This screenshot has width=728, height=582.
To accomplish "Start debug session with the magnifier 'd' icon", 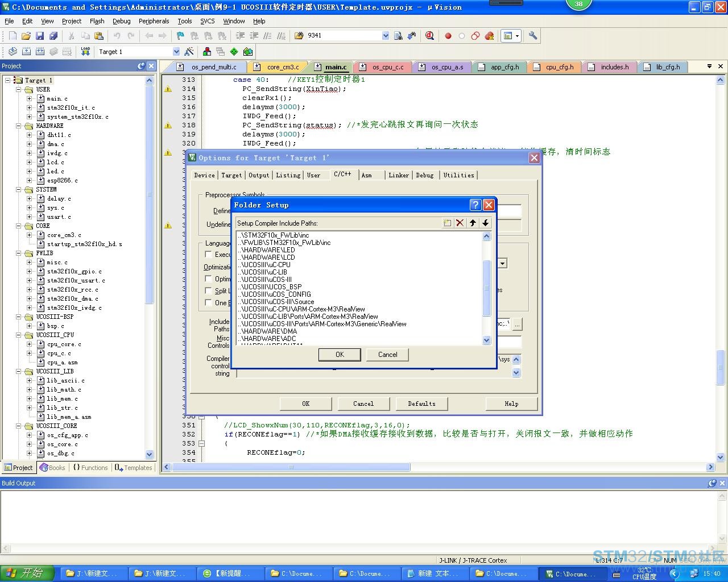I will pyautogui.click(x=430, y=36).
